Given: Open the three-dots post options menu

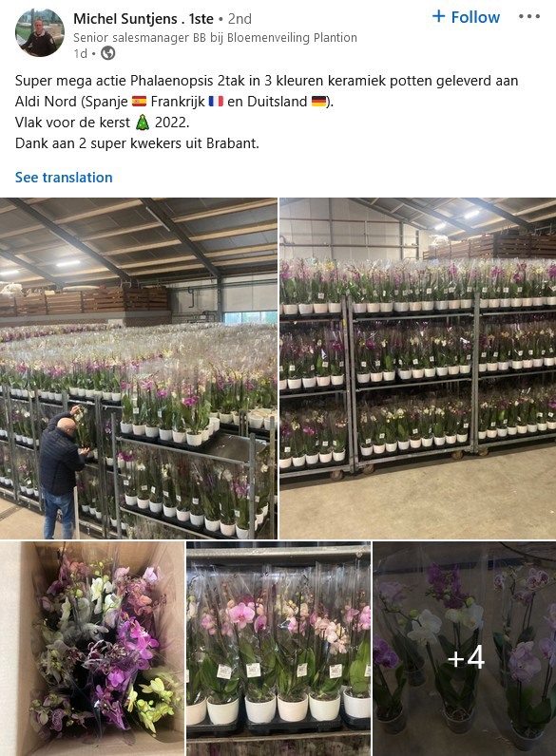Looking at the screenshot, I should coord(529,17).
